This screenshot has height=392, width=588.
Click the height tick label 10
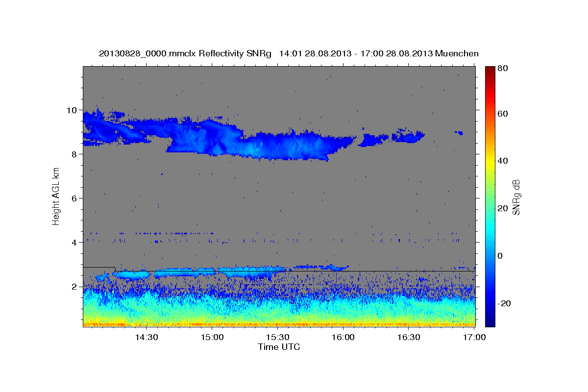pos(73,110)
